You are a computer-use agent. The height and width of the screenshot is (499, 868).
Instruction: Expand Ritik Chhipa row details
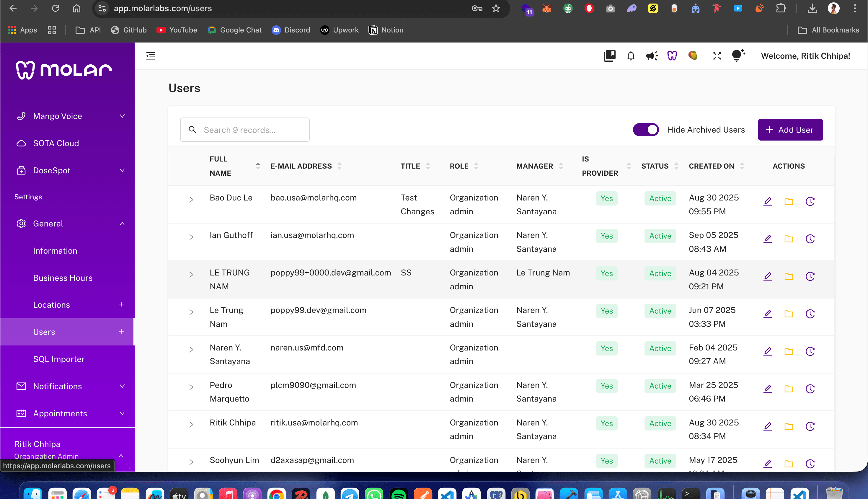191,424
